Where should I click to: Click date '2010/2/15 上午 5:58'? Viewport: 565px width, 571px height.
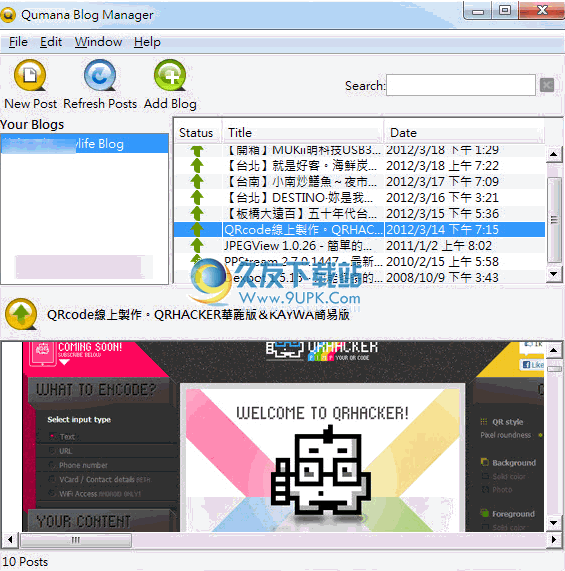442,261
